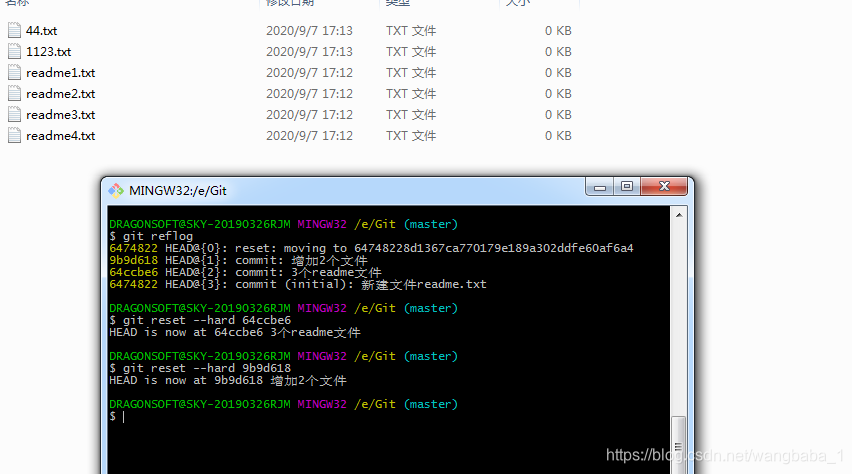Click the readme3.txt file name
The width and height of the screenshot is (852, 474).
click(60, 115)
